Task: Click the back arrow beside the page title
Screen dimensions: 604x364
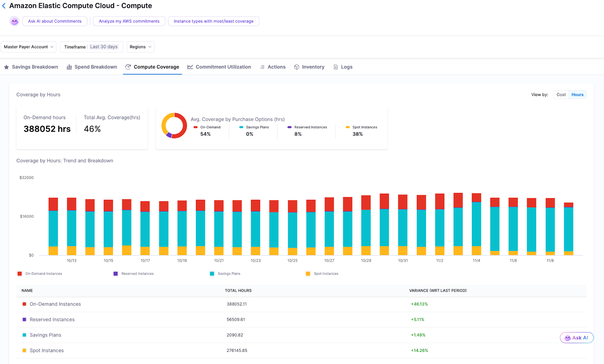Action: pyautogui.click(x=4, y=6)
